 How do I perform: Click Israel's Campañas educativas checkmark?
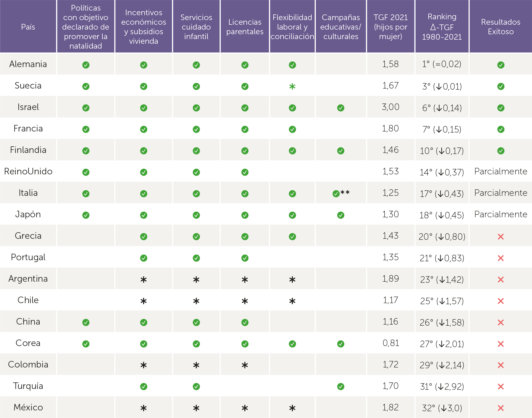point(341,108)
